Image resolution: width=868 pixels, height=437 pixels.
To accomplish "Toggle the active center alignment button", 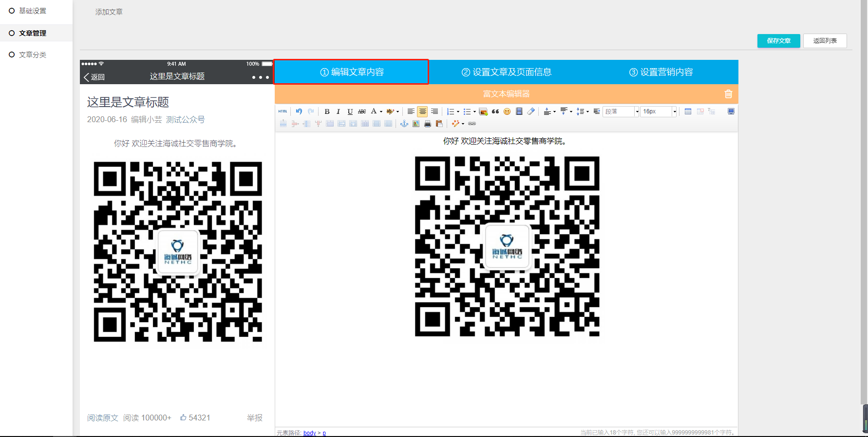I will [422, 111].
